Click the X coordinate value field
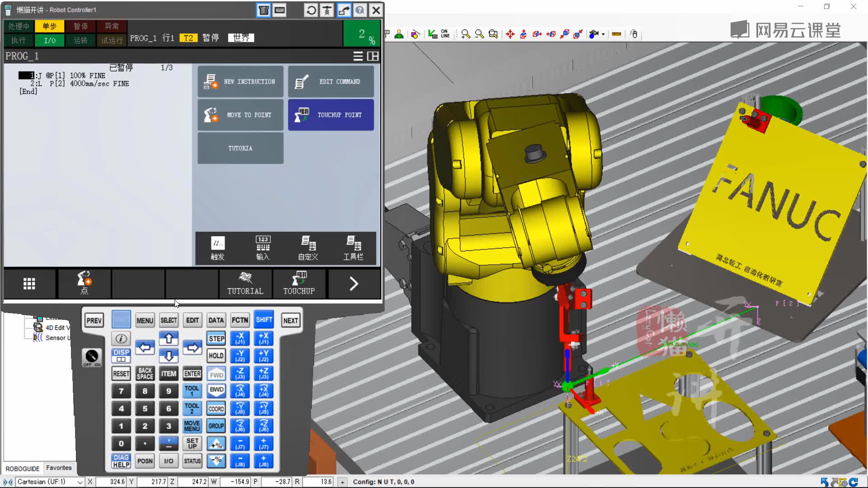This screenshot has width=868, height=488. 111,482
